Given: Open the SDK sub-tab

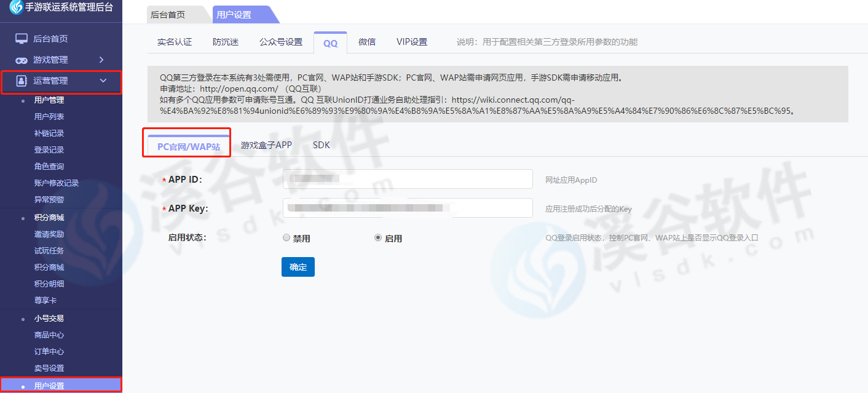Looking at the screenshot, I should (x=321, y=145).
